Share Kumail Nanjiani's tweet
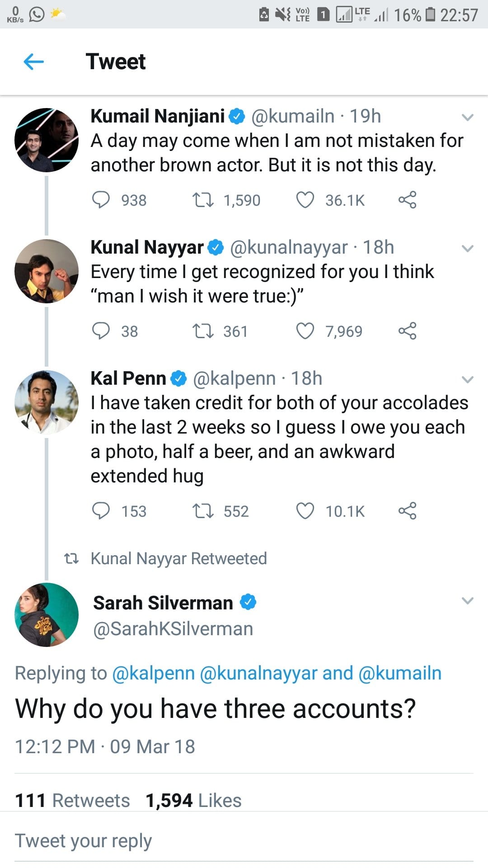488x868 pixels. [407, 200]
